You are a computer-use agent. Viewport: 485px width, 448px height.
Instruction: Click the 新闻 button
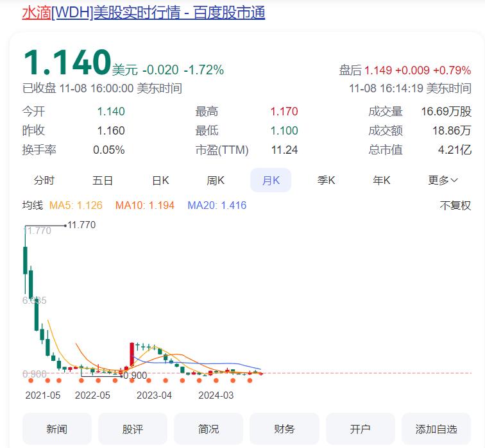tap(57, 429)
